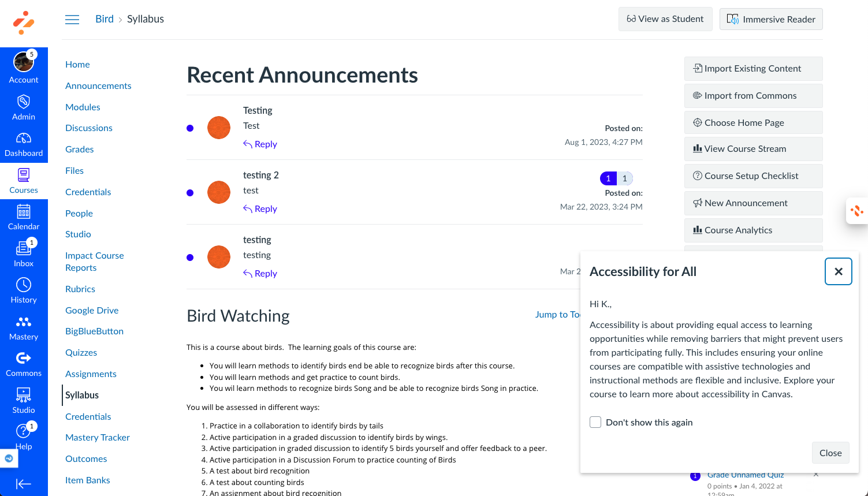This screenshot has height=496, width=868.
Task: Close the Accessibility for All popup with X
Action: click(x=839, y=271)
